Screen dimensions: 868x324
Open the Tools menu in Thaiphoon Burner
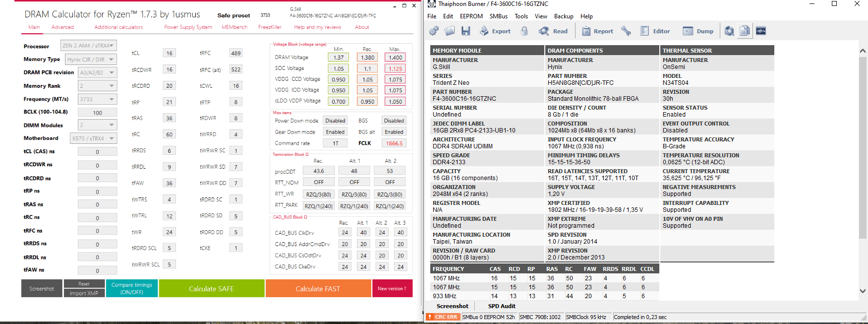coord(521,16)
